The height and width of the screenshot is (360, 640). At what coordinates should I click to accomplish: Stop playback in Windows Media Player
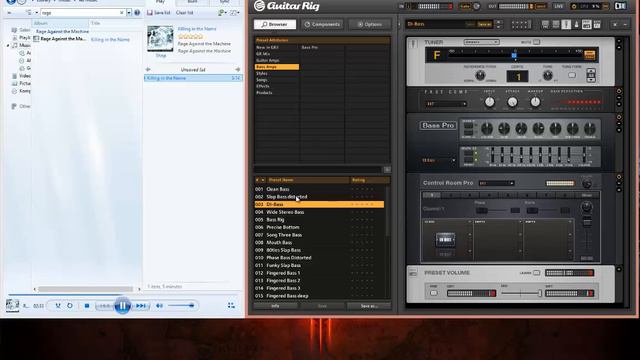(x=87, y=306)
